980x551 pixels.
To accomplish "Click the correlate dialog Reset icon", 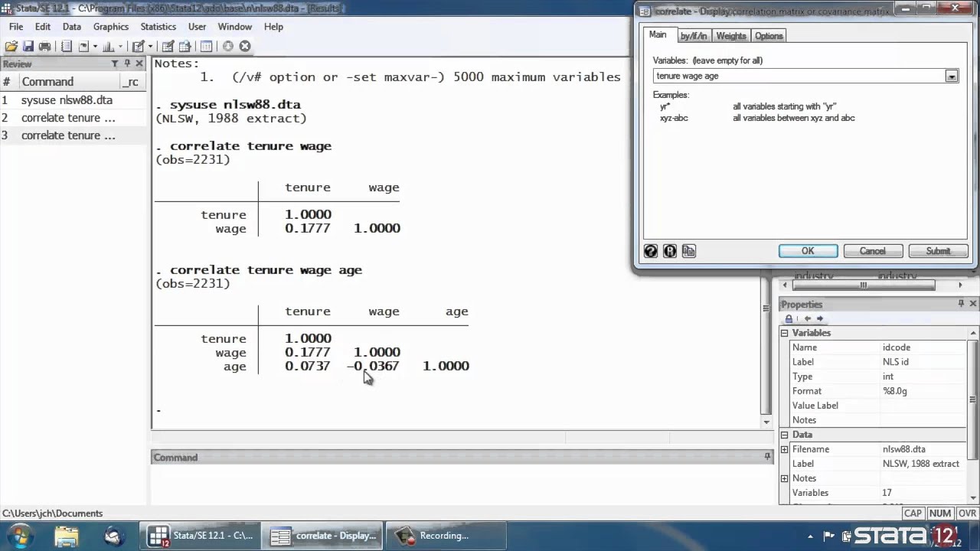I will (670, 251).
